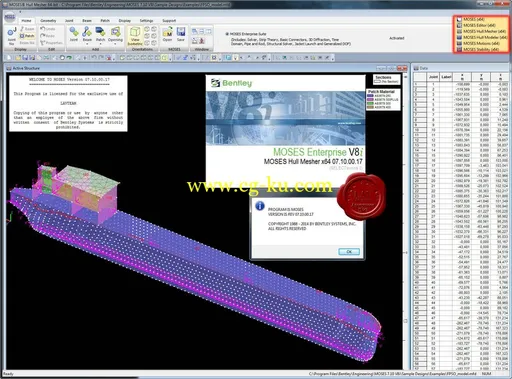This screenshot has height=379, width=512.
Task: Click the Save icon in MOSES group
Action: [181, 34]
